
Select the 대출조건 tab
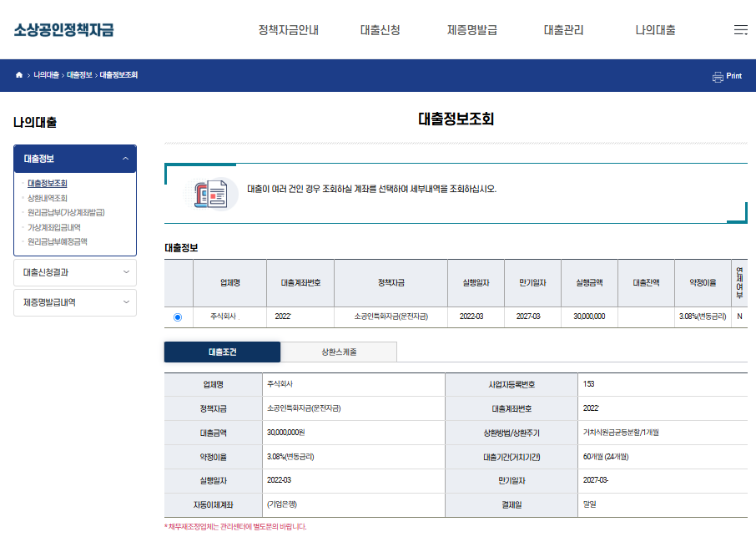(221, 352)
